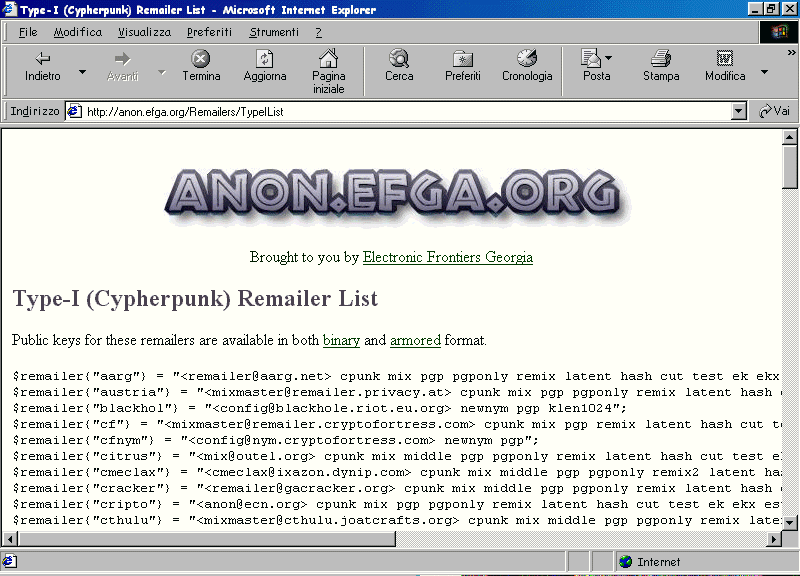Viewport: 800px width, 576px height.
Task: Expand the Indietro history dropdown arrow
Action: 82,72
